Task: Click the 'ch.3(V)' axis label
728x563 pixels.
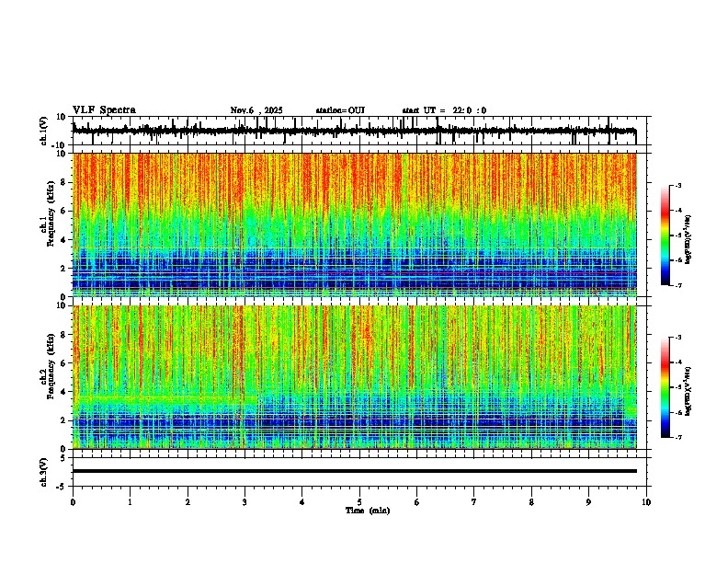Action: click(x=43, y=473)
